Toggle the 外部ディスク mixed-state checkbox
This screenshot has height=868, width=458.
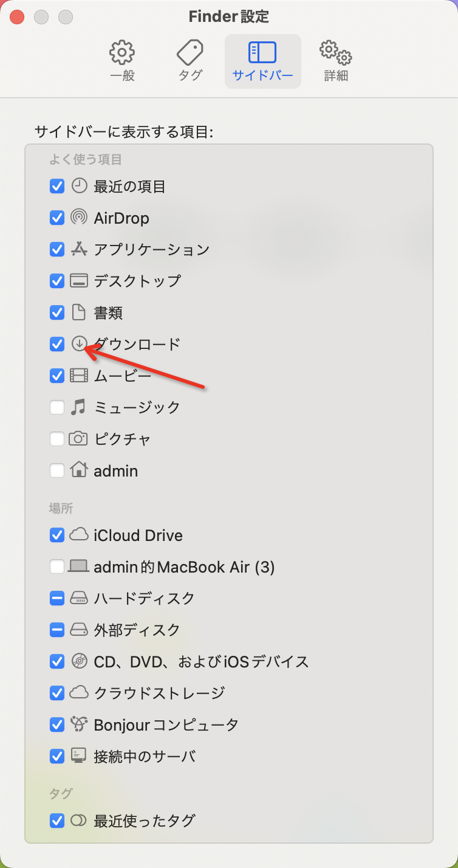click(x=57, y=630)
